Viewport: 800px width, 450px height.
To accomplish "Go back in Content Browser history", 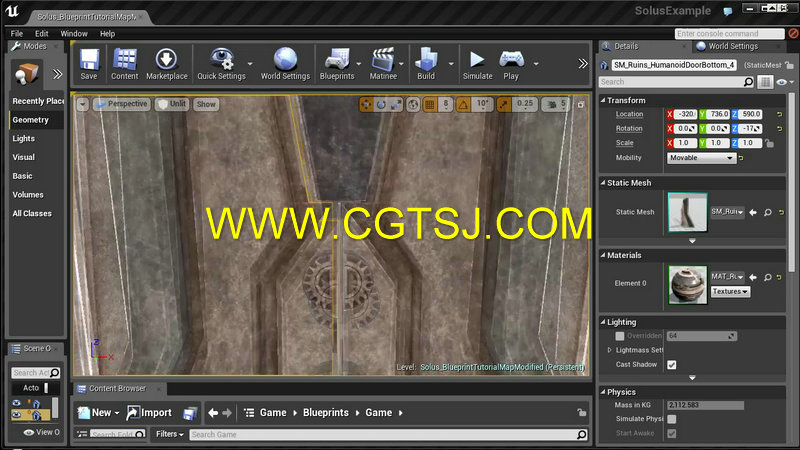I will 213,413.
